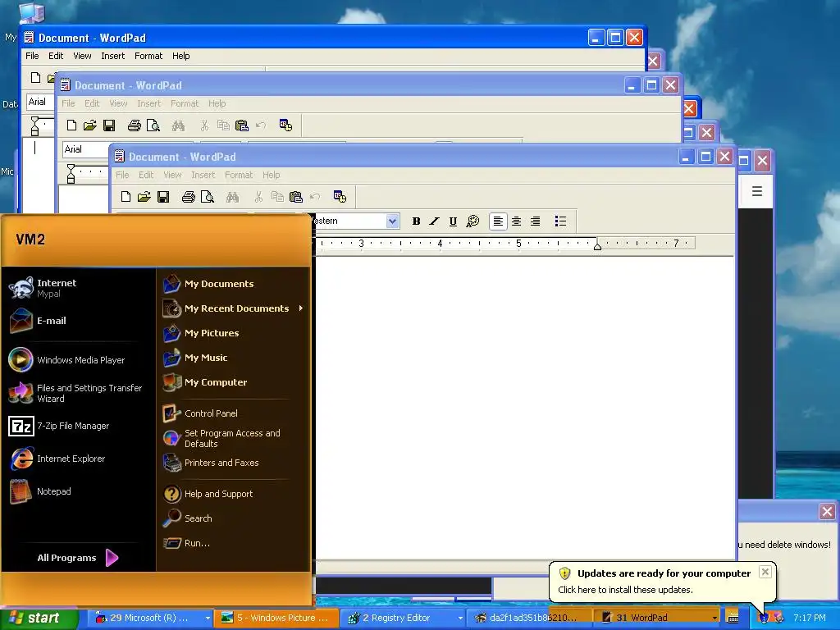The image size is (840, 630).
Task: Click the Start button on taskbar
Action: point(39,618)
